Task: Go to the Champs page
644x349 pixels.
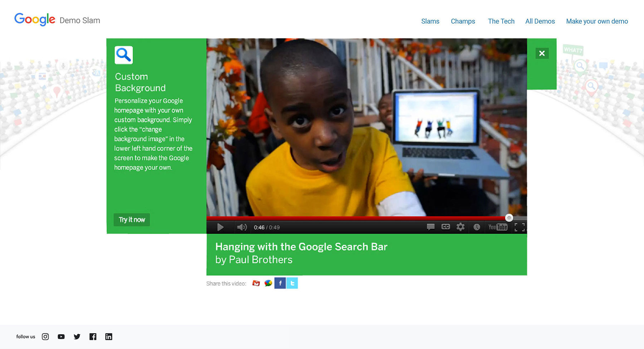Action: pos(463,21)
